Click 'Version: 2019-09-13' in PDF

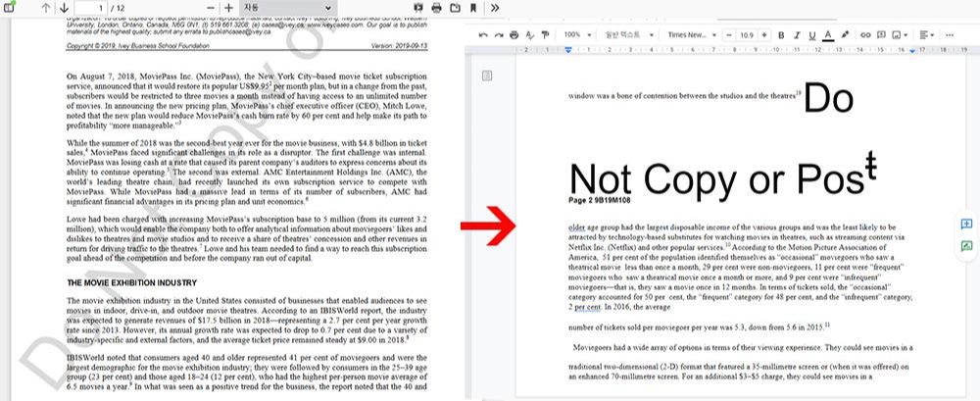coord(399,46)
